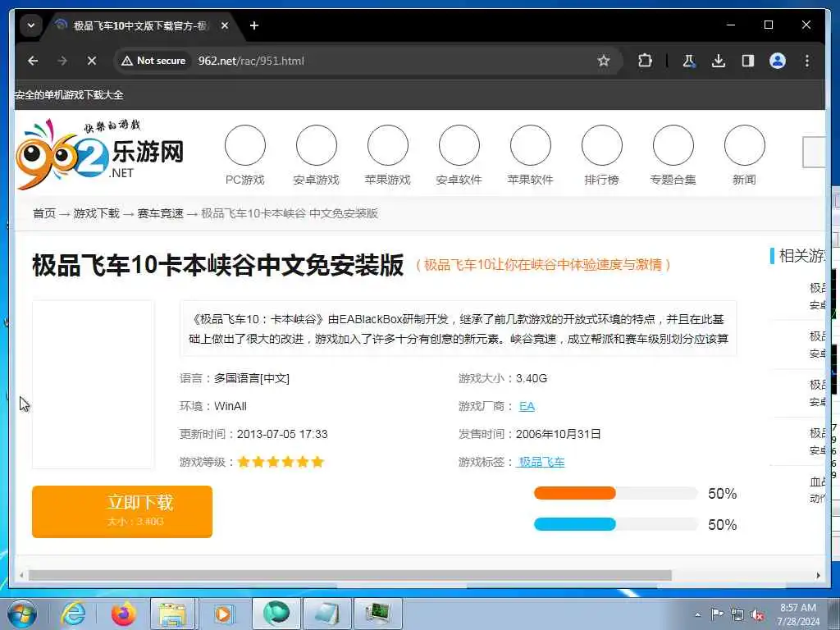Click the 游戏大小：3.40G text
Image resolution: width=840 pixels, height=630 pixels.
tap(503, 378)
